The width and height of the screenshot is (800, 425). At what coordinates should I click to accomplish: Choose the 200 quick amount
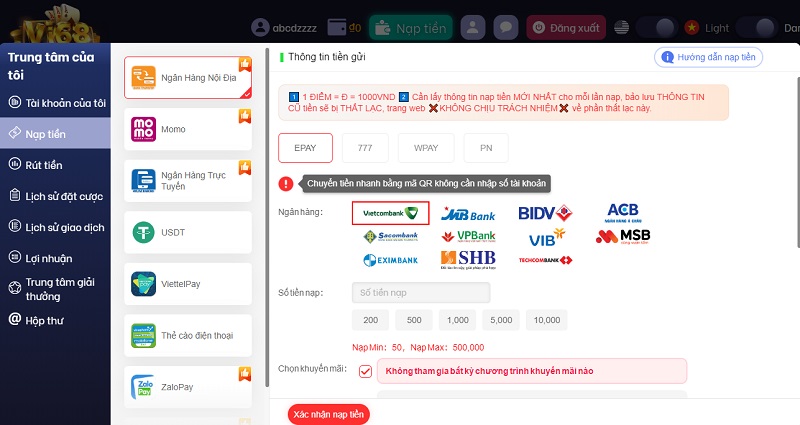pos(370,320)
